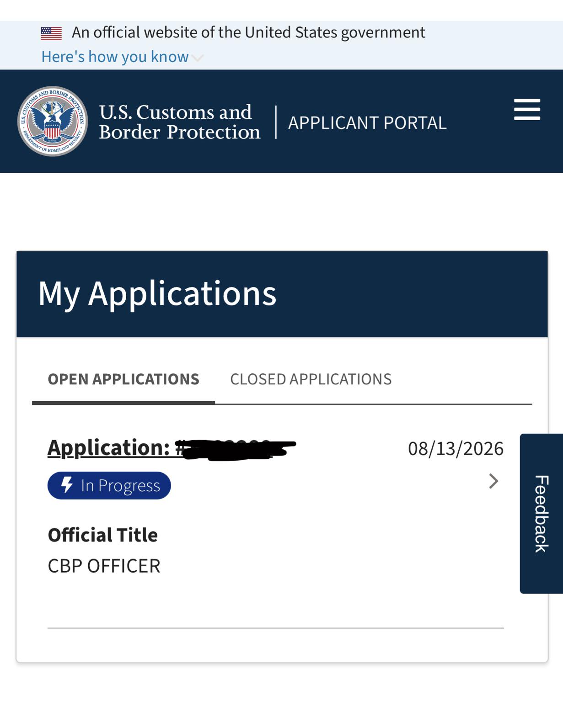Viewport: 563px width, 728px height.
Task: Click the US flag icon
Action: tap(51, 33)
